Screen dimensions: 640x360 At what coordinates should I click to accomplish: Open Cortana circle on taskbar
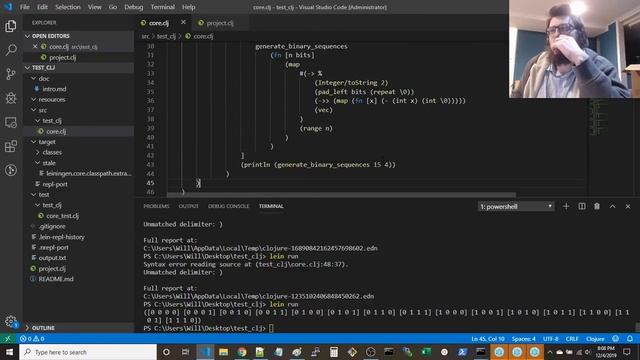166,352
